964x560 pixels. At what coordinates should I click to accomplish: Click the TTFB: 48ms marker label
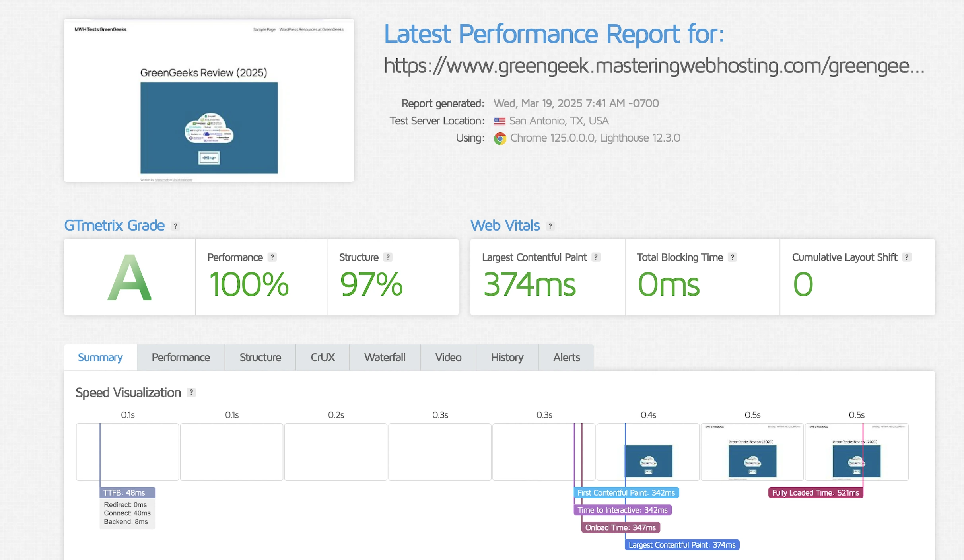127,492
